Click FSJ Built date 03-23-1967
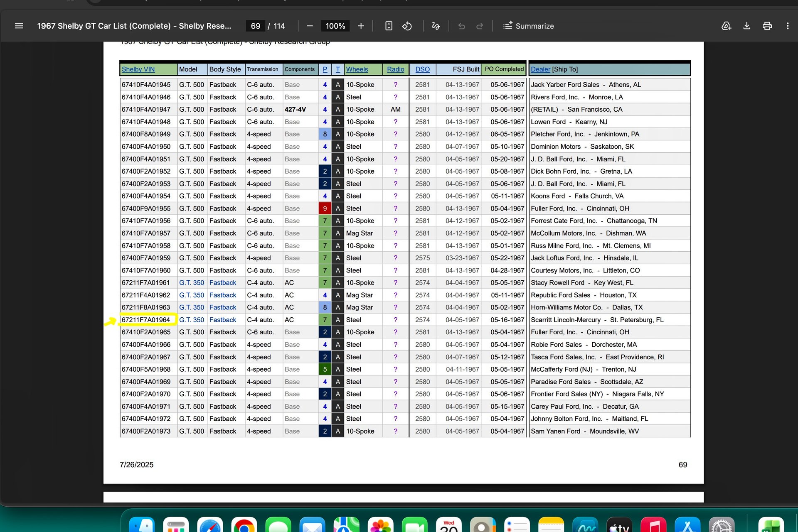This screenshot has height=532, width=798. 462,258
